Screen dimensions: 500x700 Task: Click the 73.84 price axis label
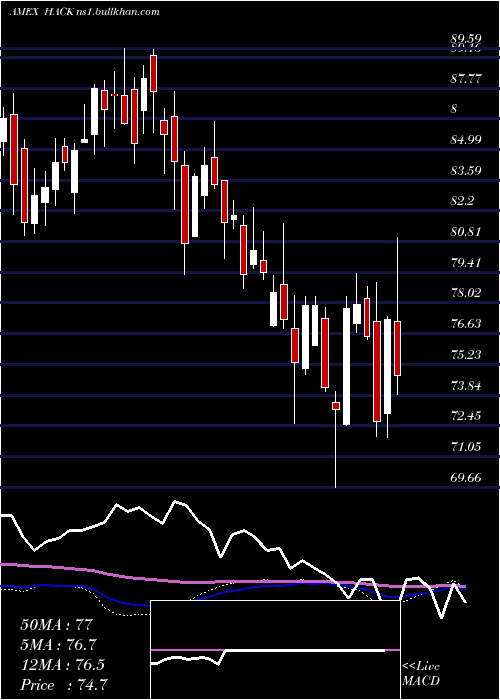click(x=467, y=385)
